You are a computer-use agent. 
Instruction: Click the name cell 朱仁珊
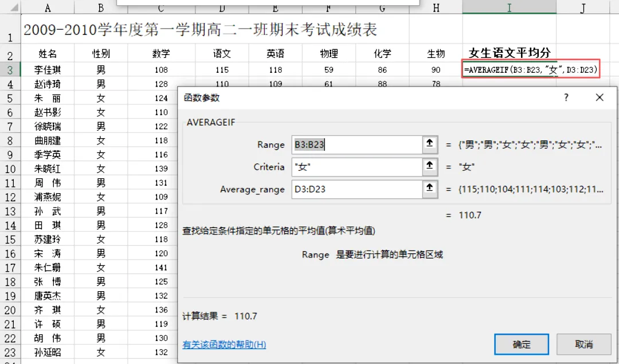[48, 268]
